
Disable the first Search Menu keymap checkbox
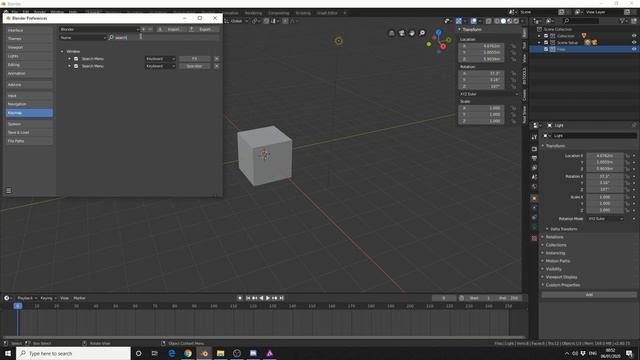coord(76,59)
